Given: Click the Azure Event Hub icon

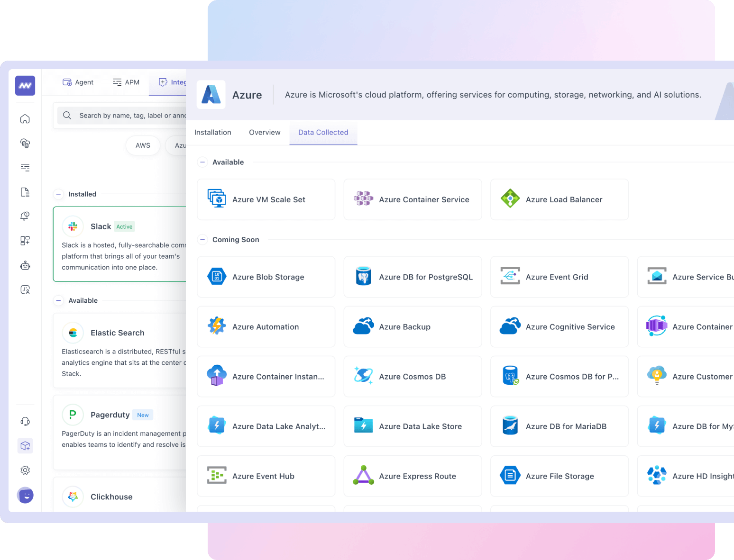Looking at the screenshot, I should tap(217, 475).
